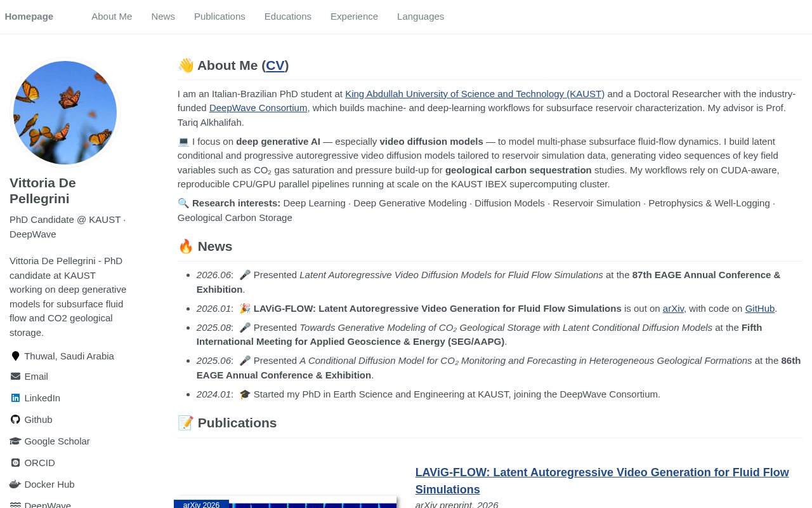
Task: Click the arXiv 2026 badge on thumbnail
Action: pyautogui.click(x=201, y=504)
